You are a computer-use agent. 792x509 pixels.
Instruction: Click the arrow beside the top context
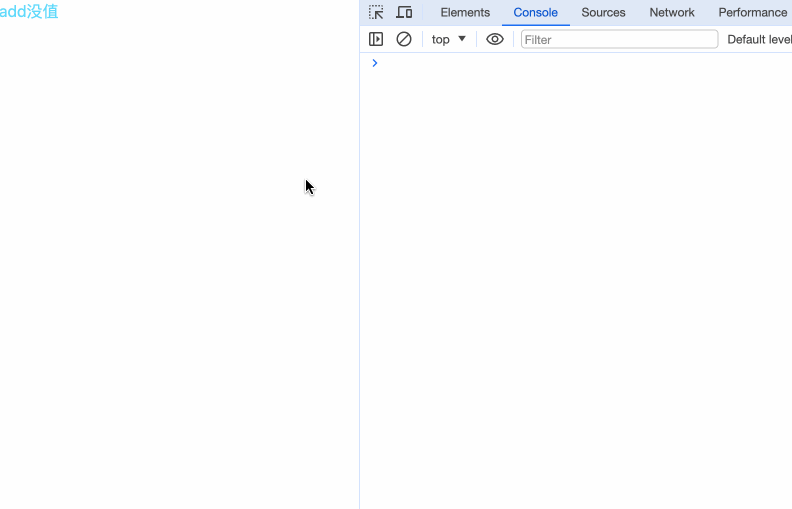tap(462, 39)
